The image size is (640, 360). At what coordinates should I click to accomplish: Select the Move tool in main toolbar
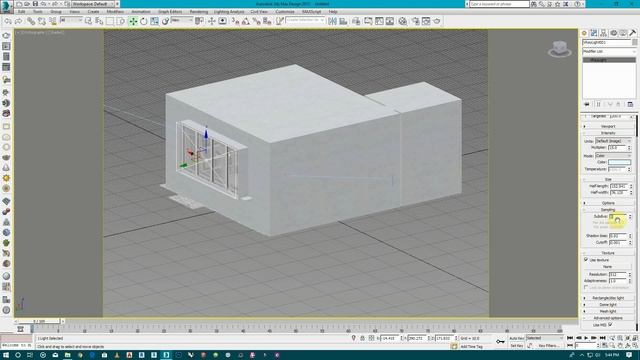click(x=133, y=21)
